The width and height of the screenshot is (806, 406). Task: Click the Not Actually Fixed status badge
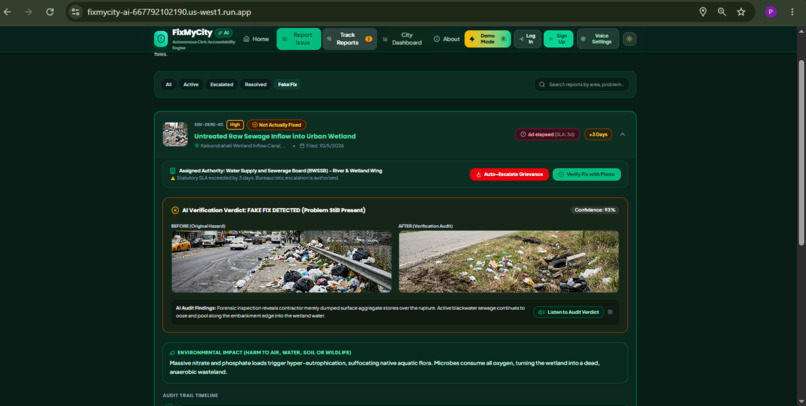tap(277, 124)
